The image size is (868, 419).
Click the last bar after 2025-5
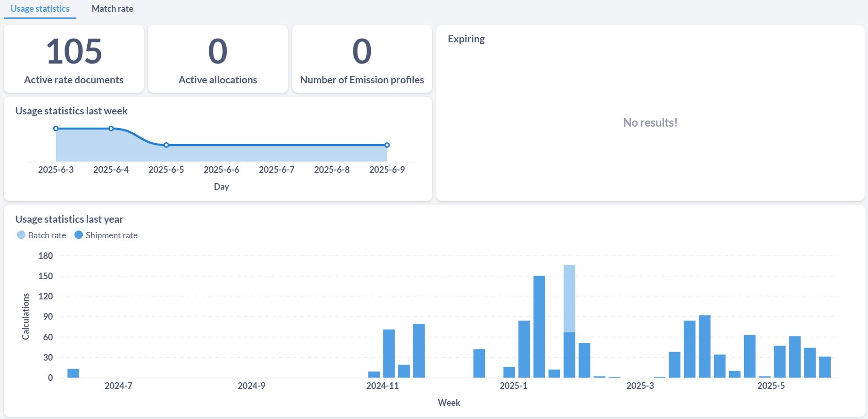click(825, 367)
